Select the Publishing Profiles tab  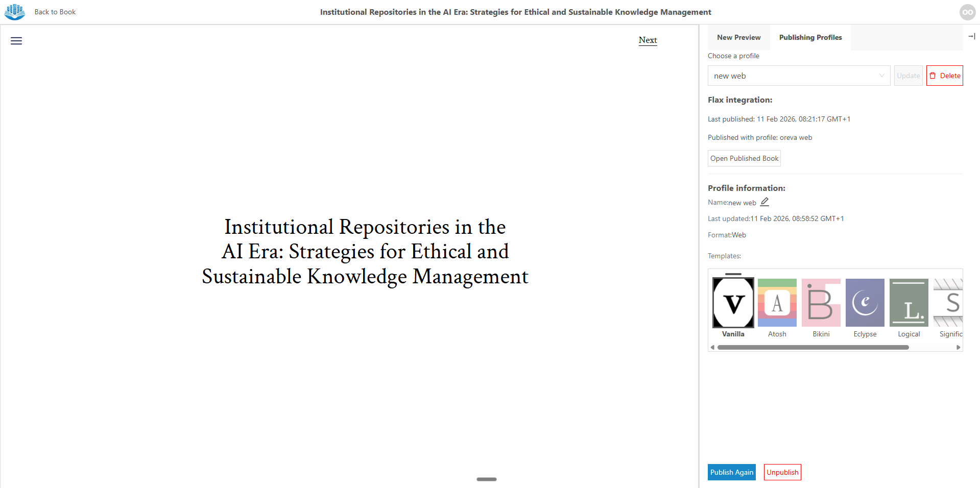(x=810, y=37)
